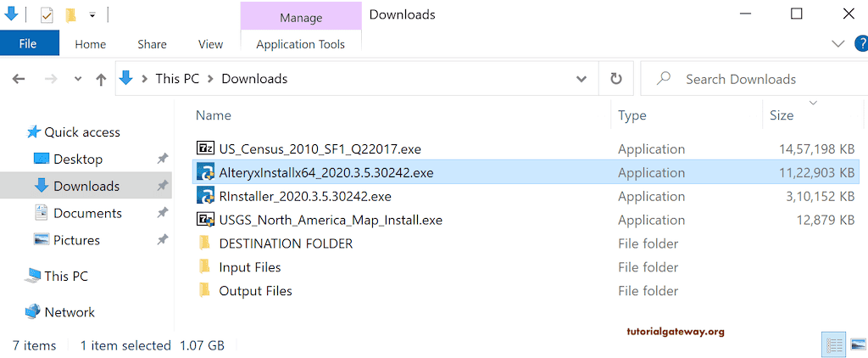868x358 pixels.
Task: Switch to the View ribbon tab
Action: tap(210, 44)
